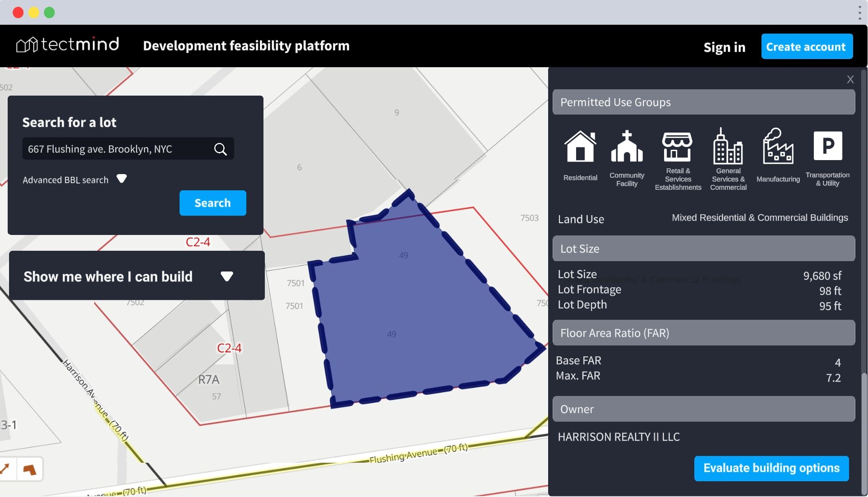The width and height of the screenshot is (868, 497).
Task: Click the tectmind logo
Action: click(68, 45)
